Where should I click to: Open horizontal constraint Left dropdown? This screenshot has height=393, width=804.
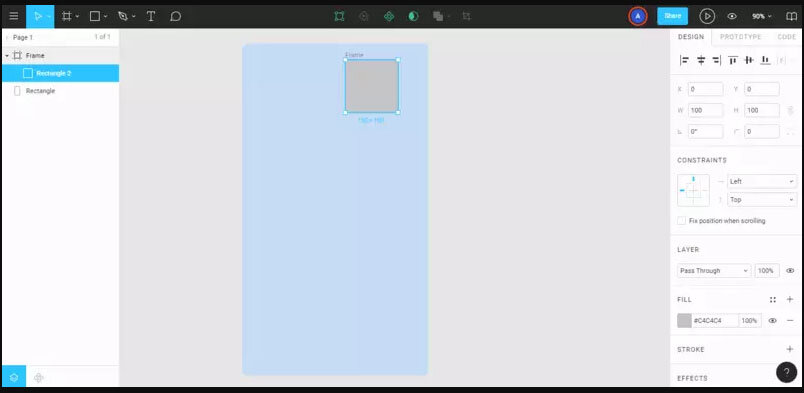click(x=762, y=181)
